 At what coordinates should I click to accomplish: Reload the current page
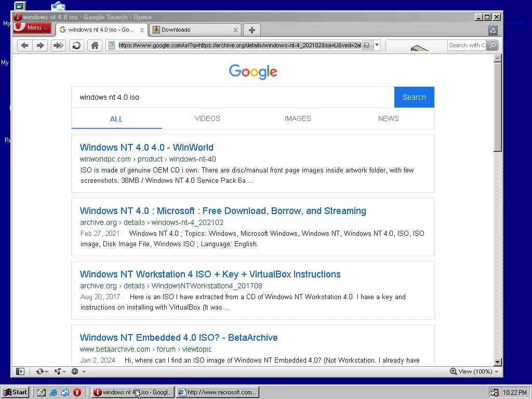pos(76,45)
